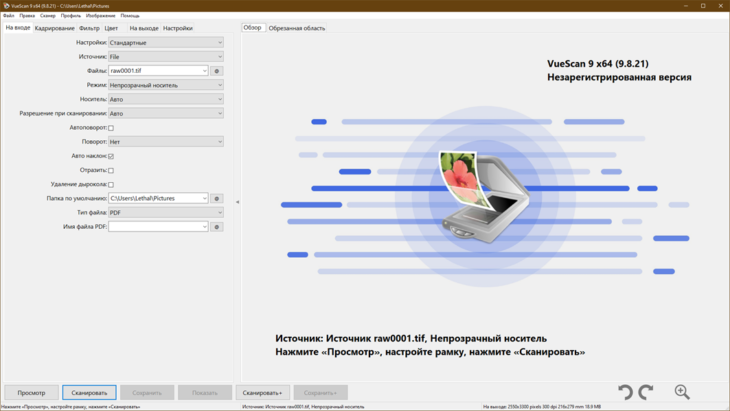Open the Помощь menu
The height and width of the screenshot is (411, 730).
point(130,15)
